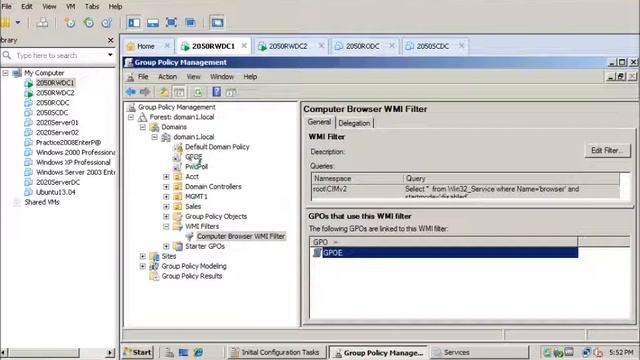Expand the Sites node
640x360 pixels.
[x=142, y=256]
